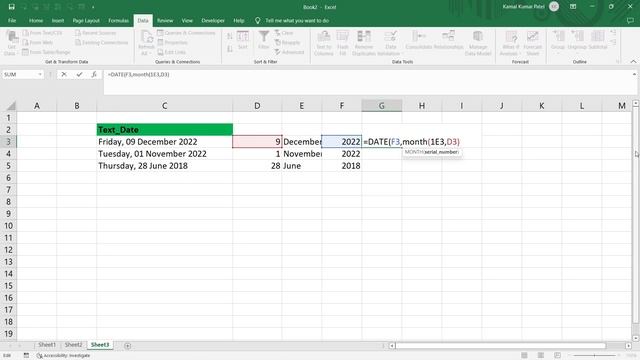Expand the formula bar

[634, 74]
